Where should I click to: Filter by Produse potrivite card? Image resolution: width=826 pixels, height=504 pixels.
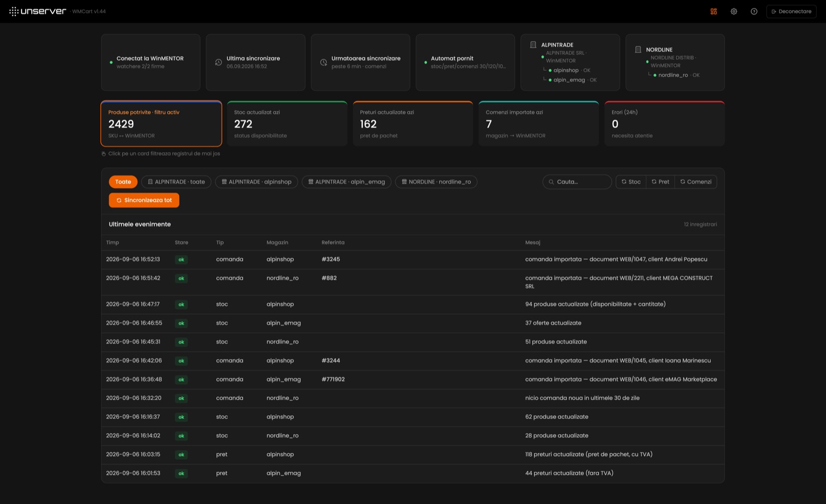point(162,124)
